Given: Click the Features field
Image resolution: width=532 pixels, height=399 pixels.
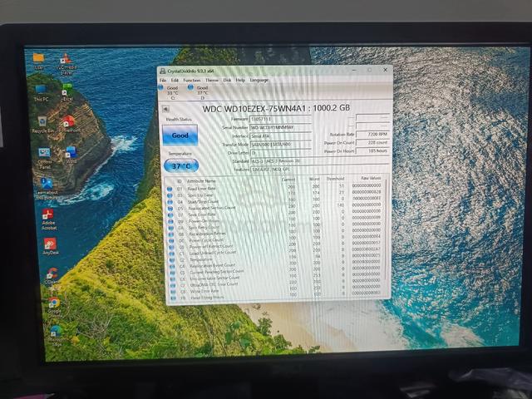Looking at the screenshot, I should pyautogui.click(x=319, y=169).
